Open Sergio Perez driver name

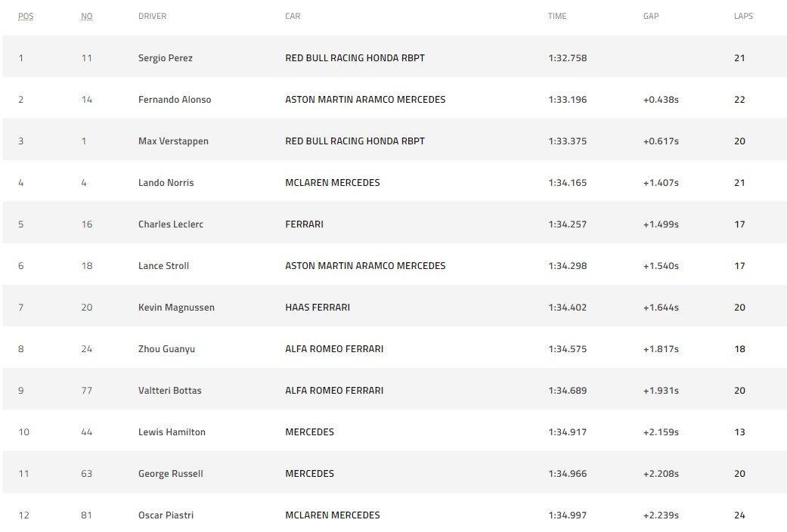tap(165, 57)
